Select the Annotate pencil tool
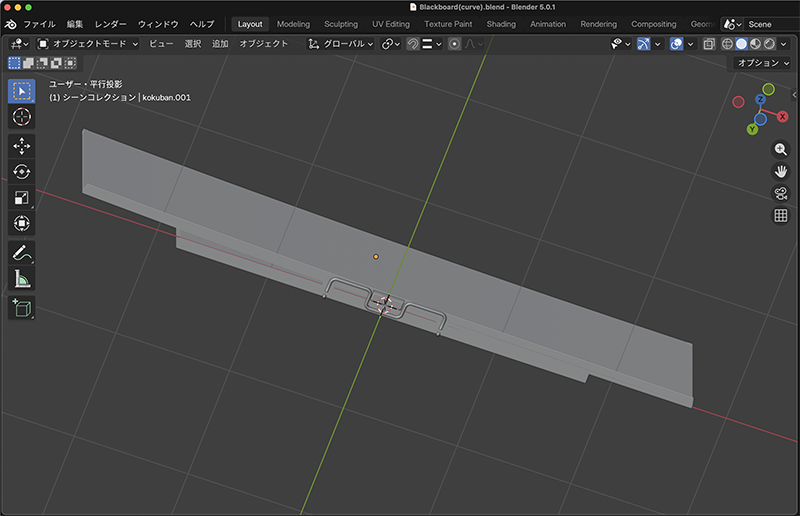Viewport: 800px width, 516px height. (x=21, y=252)
